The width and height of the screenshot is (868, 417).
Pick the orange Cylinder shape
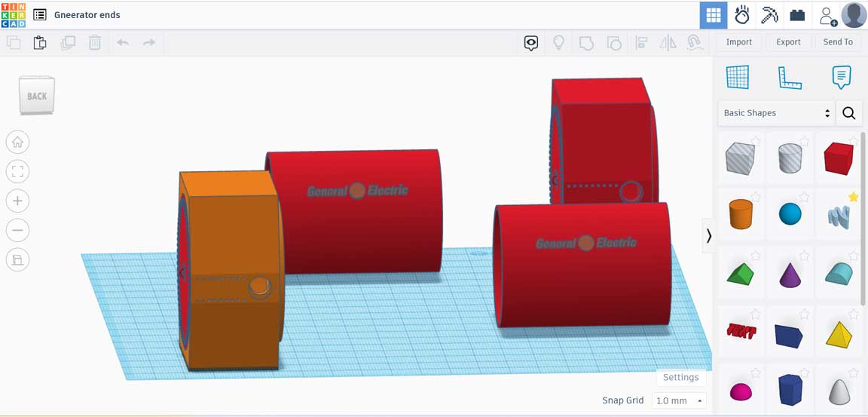pyautogui.click(x=740, y=213)
